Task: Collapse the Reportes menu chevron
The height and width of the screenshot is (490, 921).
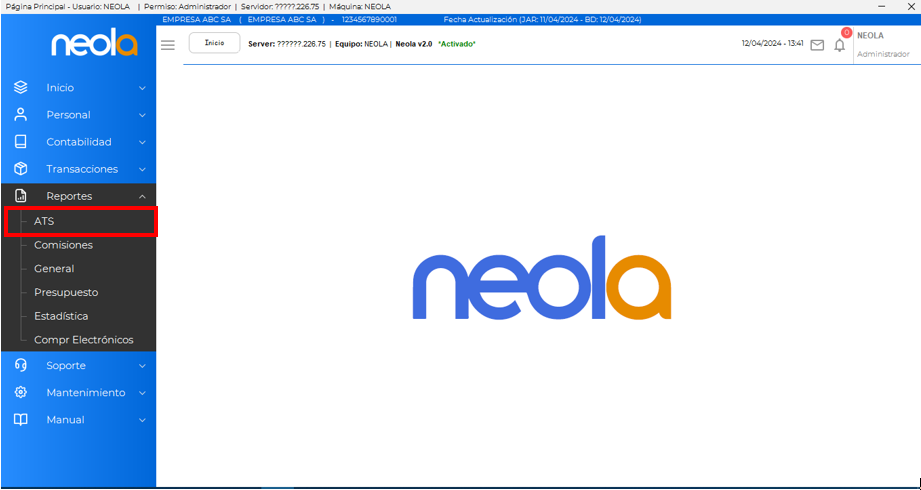Action: [142, 197]
